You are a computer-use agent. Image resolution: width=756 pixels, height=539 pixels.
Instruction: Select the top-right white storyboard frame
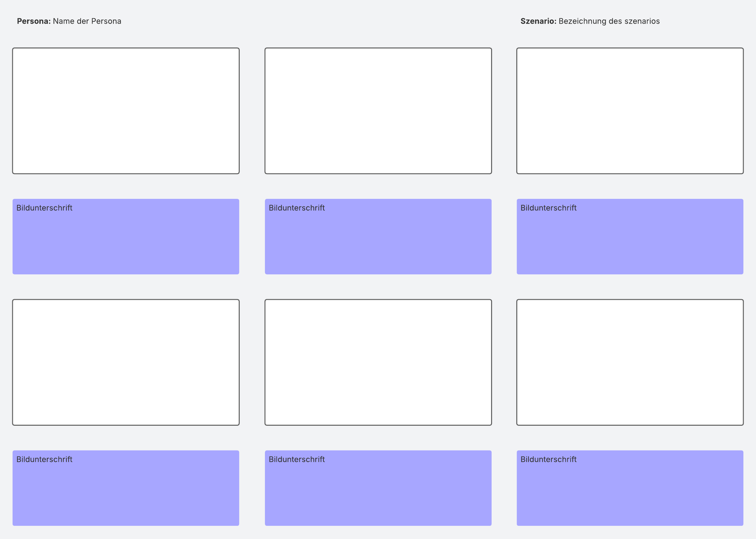[630, 111]
